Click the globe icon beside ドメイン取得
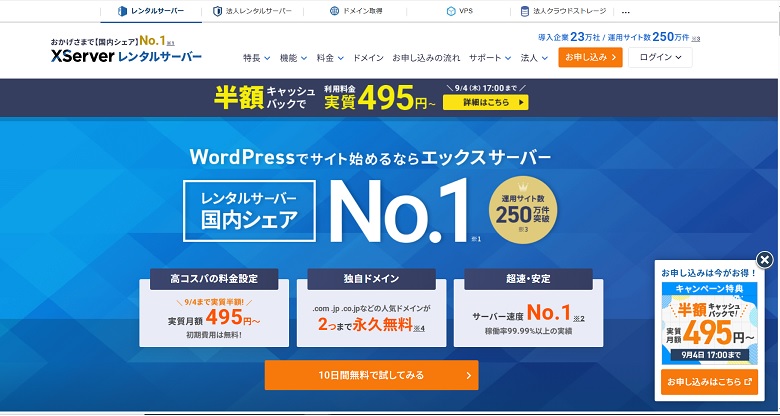The image size is (780, 416). click(x=334, y=11)
